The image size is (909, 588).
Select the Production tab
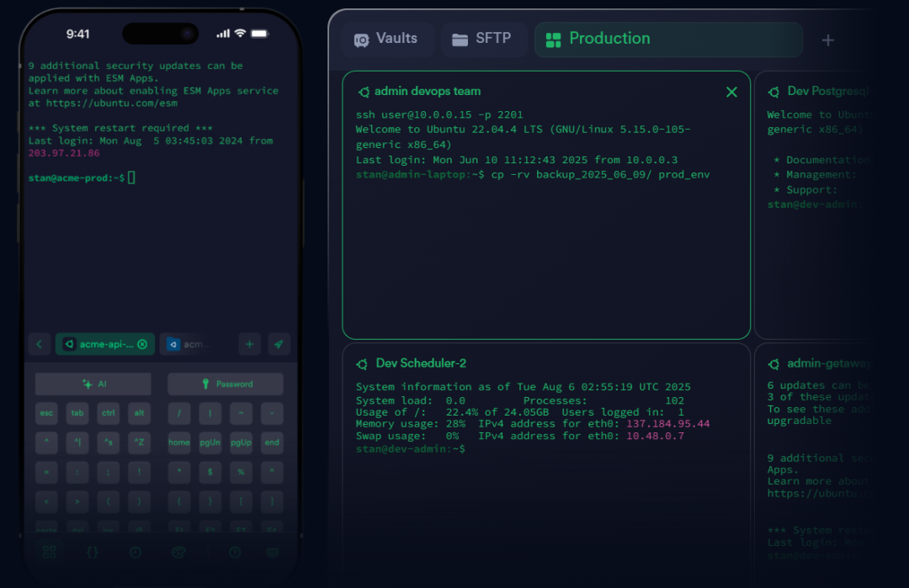tap(668, 39)
